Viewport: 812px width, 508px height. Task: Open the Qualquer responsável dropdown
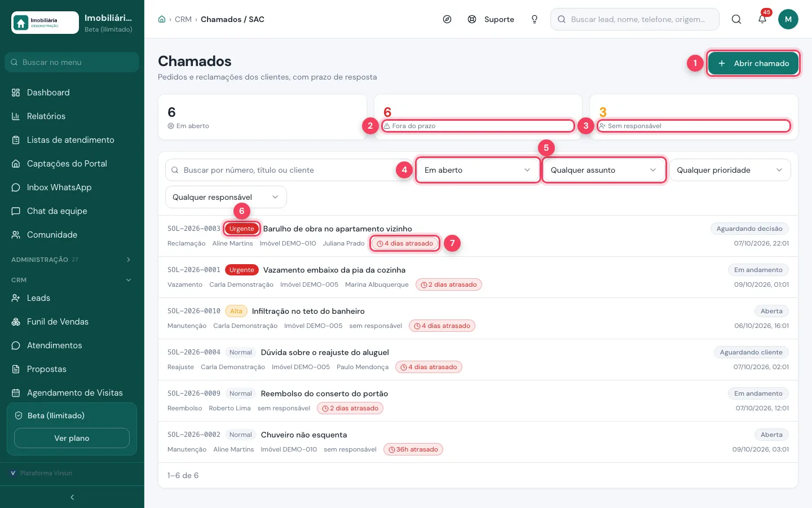[226, 197]
